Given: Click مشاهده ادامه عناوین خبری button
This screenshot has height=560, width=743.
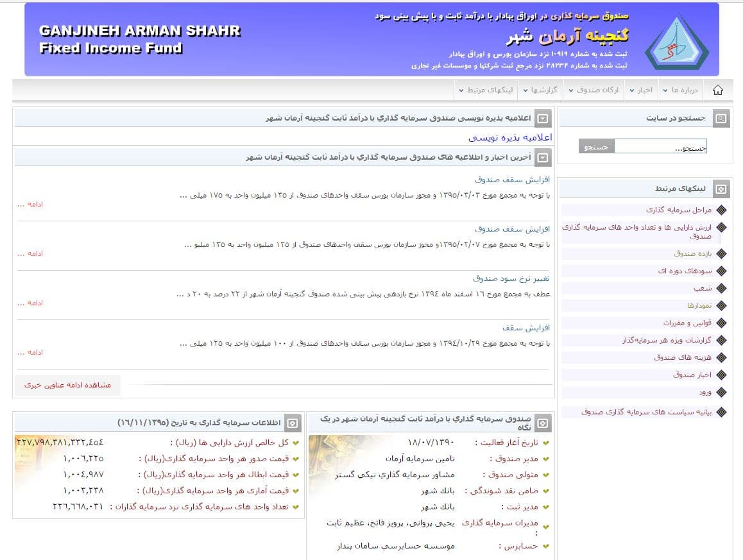Looking at the screenshot, I should point(67,385).
